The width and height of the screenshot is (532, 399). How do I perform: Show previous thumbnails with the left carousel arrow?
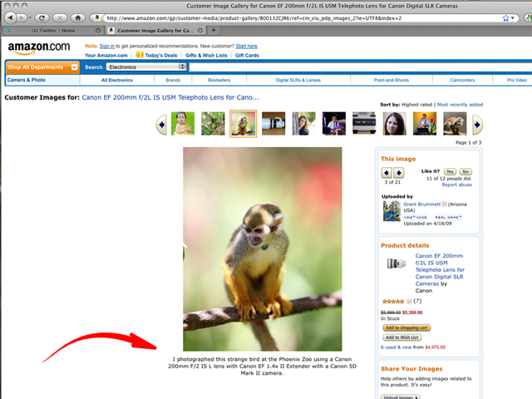coord(161,125)
